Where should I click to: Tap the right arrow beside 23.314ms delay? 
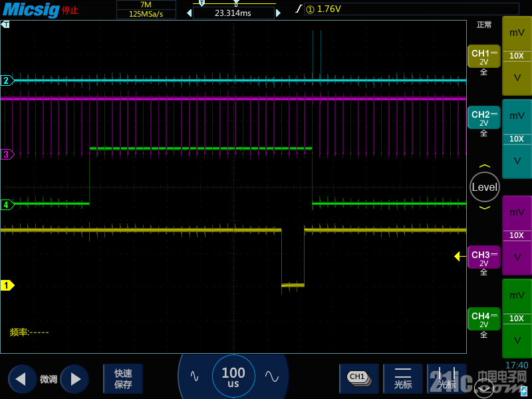[278, 13]
